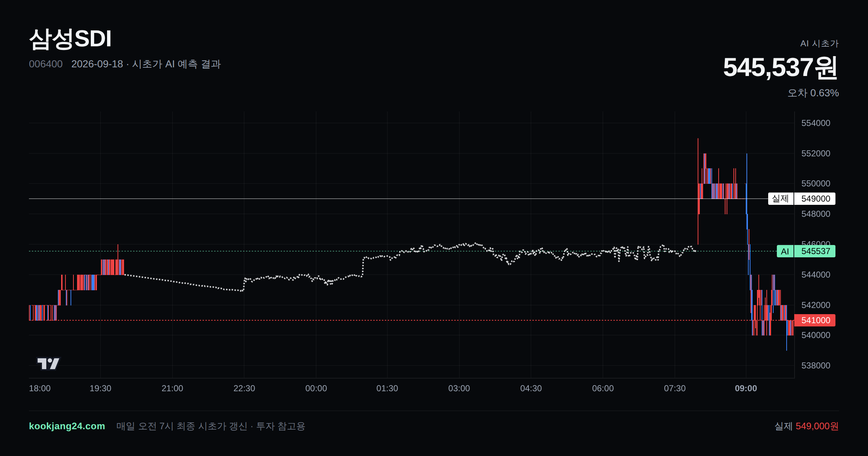The height and width of the screenshot is (456, 868).
Task: Click the 538000 price axis label
Action: point(816,366)
